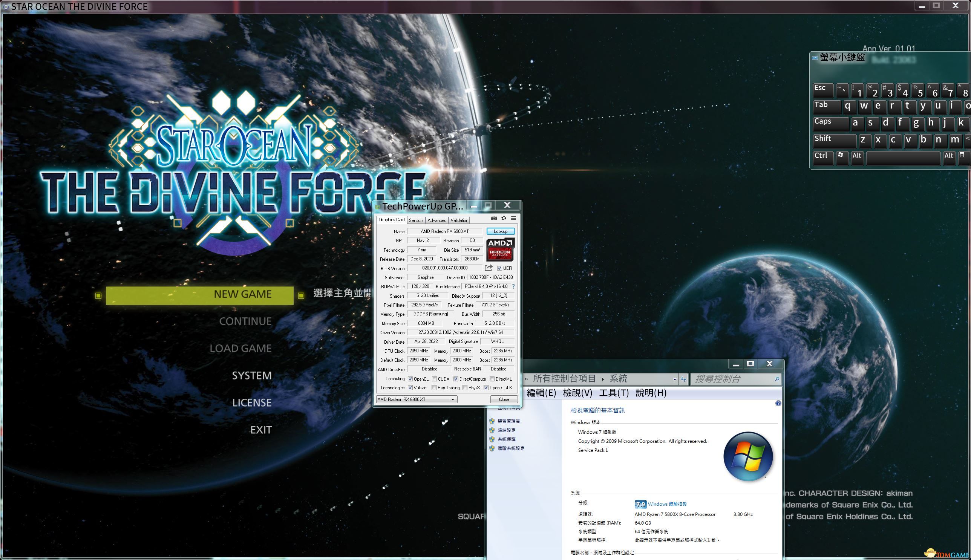Image resolution: width=971 pixels, height=560 pixels.
Task: Select SYSTEM in the Star Ocean menu
Action: pos(251,376)
